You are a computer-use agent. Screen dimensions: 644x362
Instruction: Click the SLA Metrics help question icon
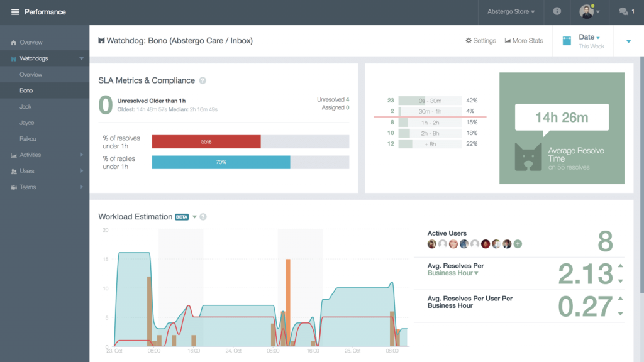pos(203,80)
